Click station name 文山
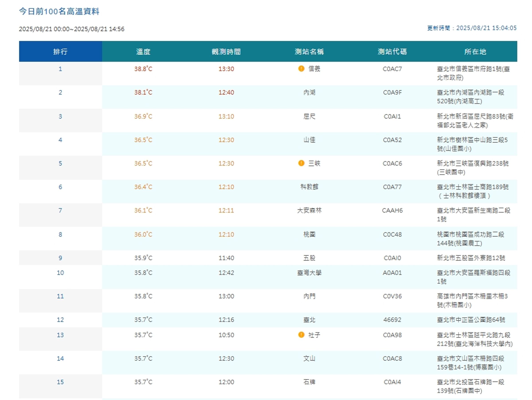The width and height of the screenshot is (532, 400). tap(309, 358)
